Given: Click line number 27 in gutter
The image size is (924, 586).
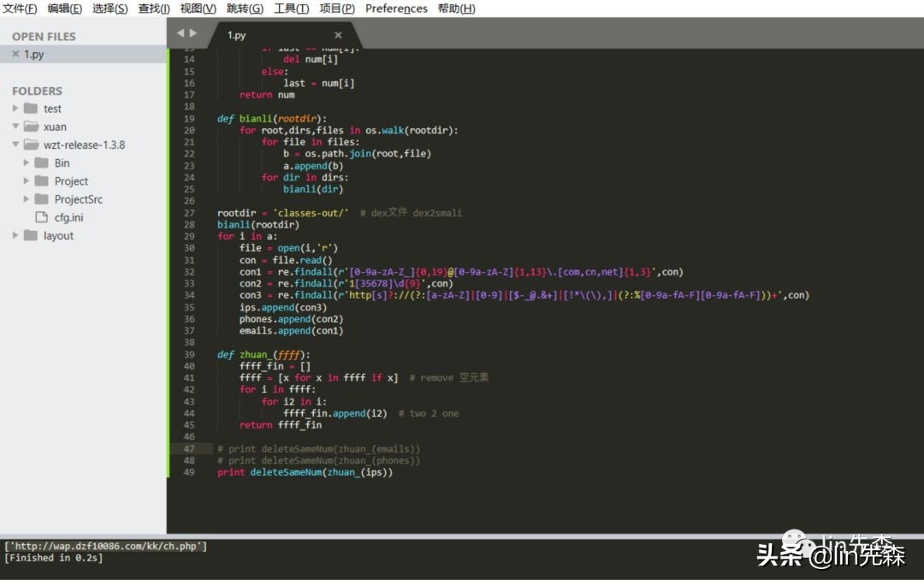Looking at the screenshot, I should pyautogui.click(x=189, y=213).
